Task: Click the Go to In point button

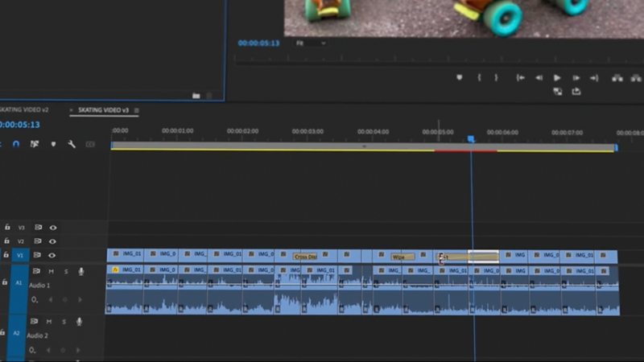Action: point(520,78)
